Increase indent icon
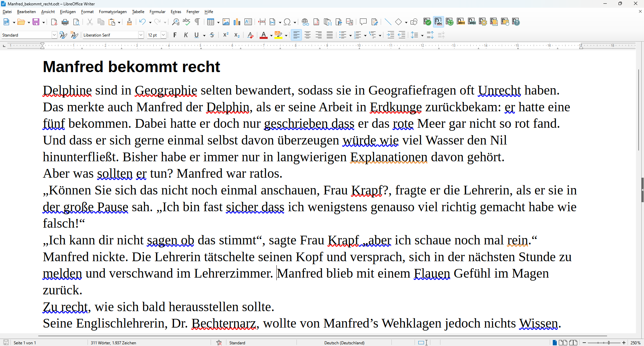Screen dimensions: 644x346 [x=390, y=35]
